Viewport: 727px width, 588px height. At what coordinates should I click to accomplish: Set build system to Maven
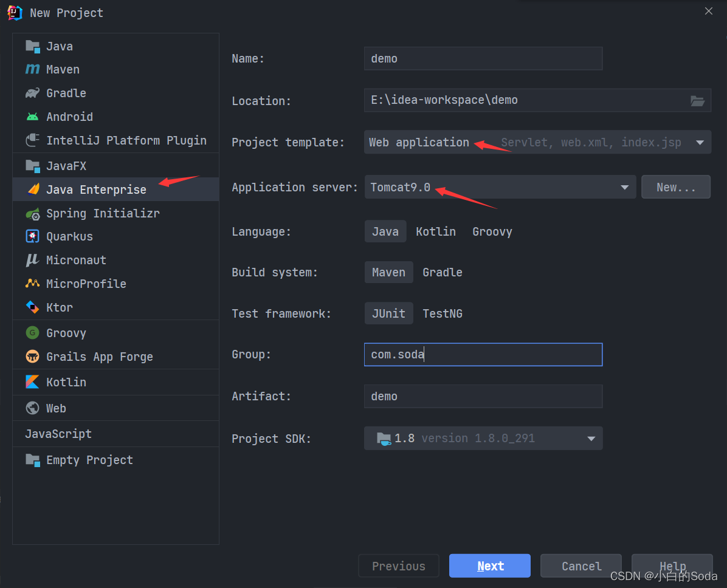(388, 272)
